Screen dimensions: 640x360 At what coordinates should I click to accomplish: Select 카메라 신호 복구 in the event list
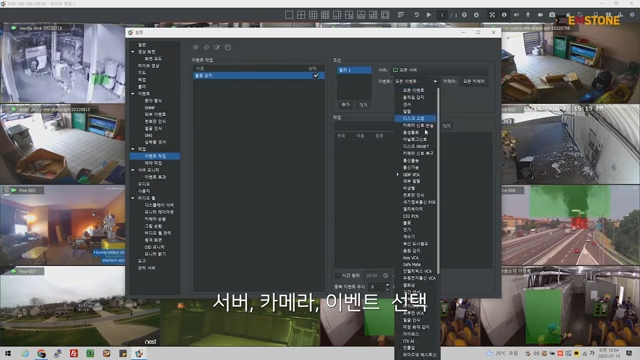[418, 153]
